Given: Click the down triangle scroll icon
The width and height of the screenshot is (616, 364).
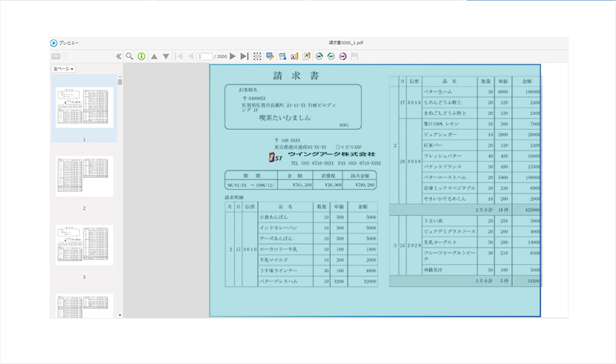Looking at the screenshot, I should pyautogui.click(x=166, y=56).
